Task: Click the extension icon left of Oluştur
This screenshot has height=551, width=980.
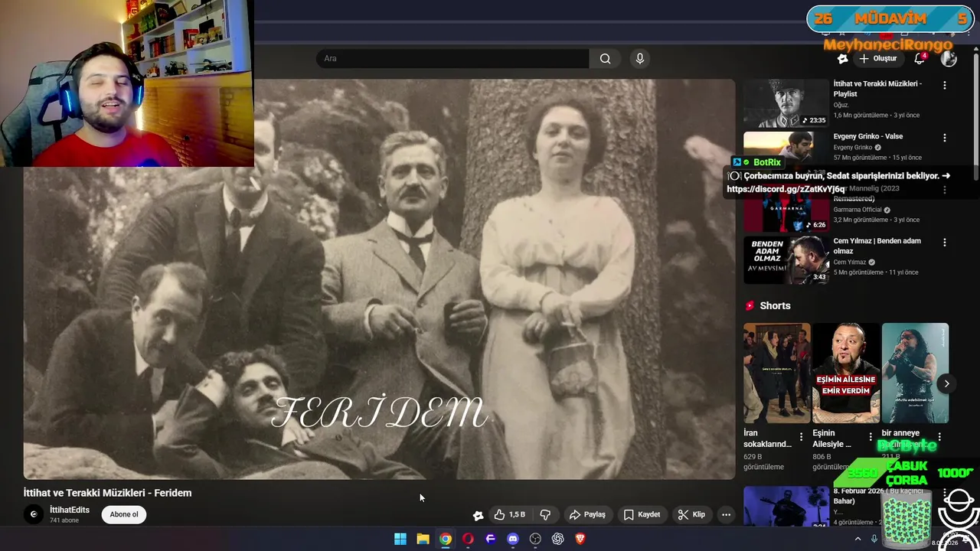Action: click(842, 58)
